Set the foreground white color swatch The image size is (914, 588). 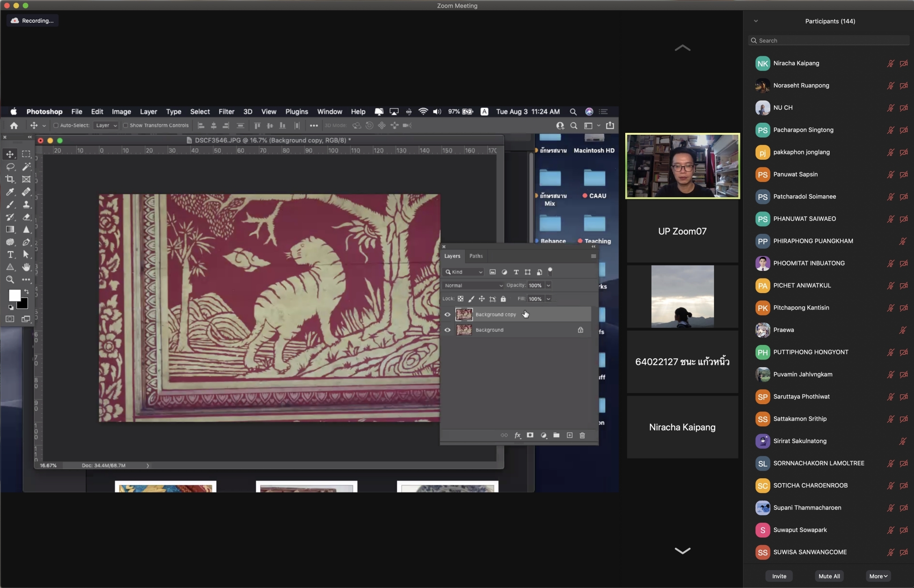[15, 295]
